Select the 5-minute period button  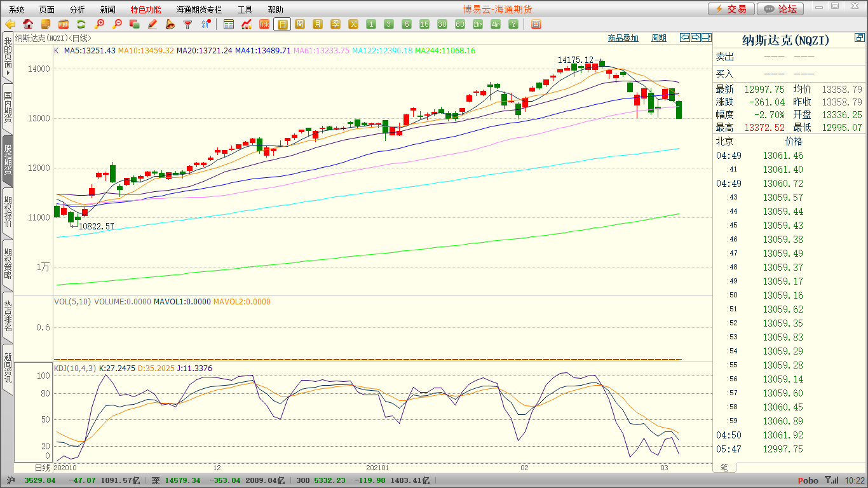407,24
